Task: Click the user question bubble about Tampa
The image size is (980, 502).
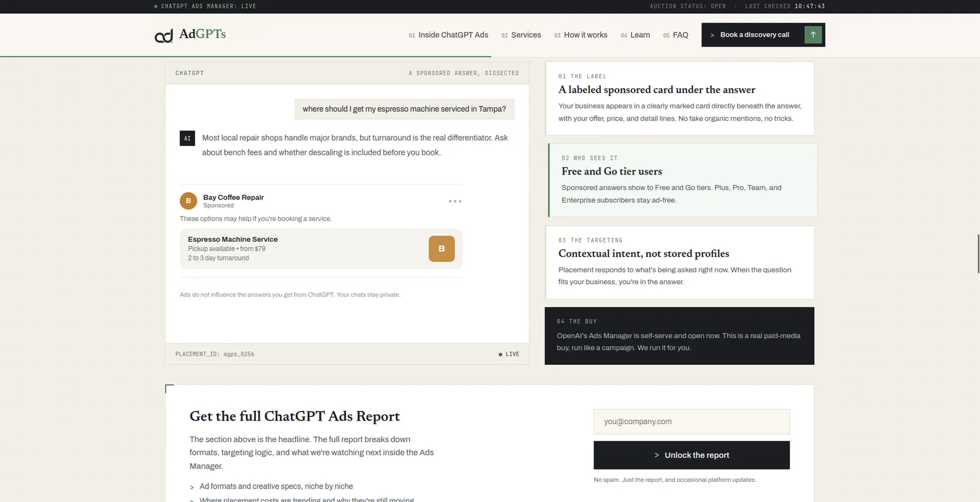Action: pyautogui.click(x=404, y=109)
